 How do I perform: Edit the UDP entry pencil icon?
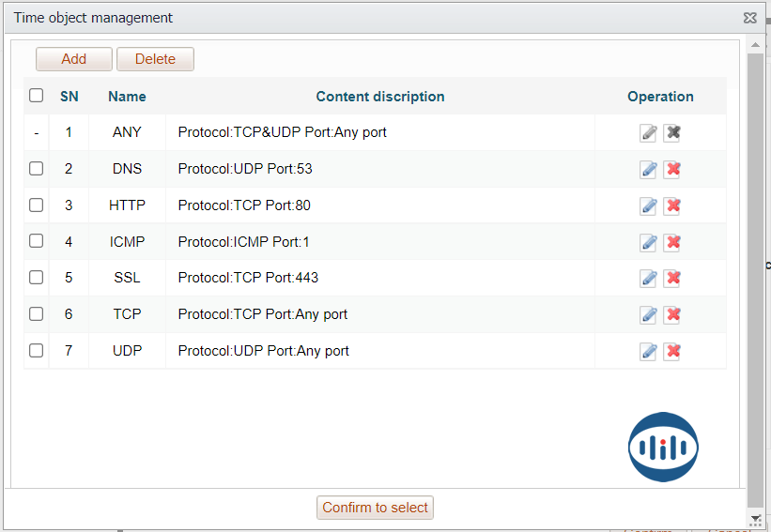pyautogui.click(x=648, y=351)
